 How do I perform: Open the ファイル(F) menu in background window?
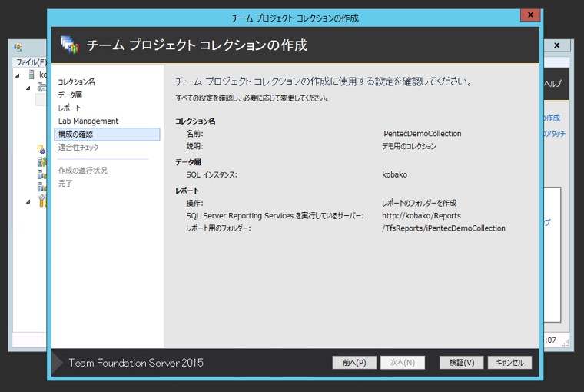pos(31,62)
